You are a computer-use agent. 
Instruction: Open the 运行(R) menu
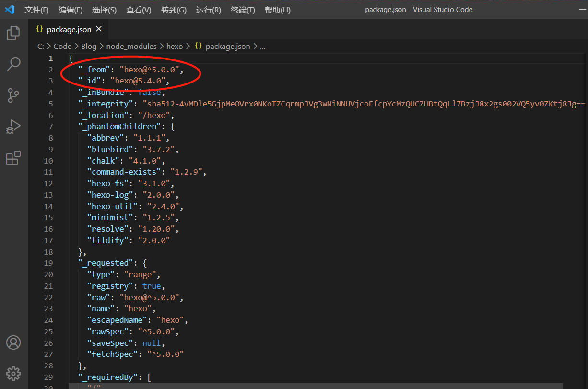pos(209,10)
